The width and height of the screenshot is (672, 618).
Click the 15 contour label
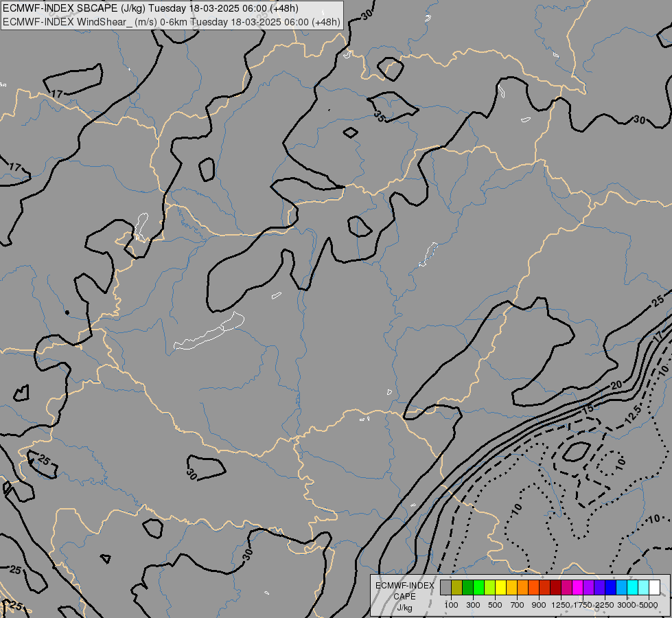(588, 409)
